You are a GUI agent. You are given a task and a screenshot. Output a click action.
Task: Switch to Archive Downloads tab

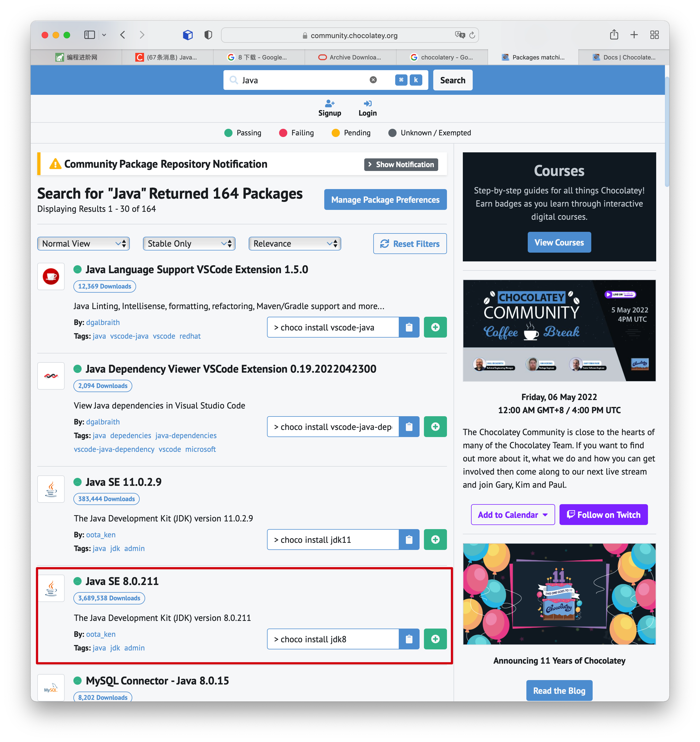pos(350,57)
